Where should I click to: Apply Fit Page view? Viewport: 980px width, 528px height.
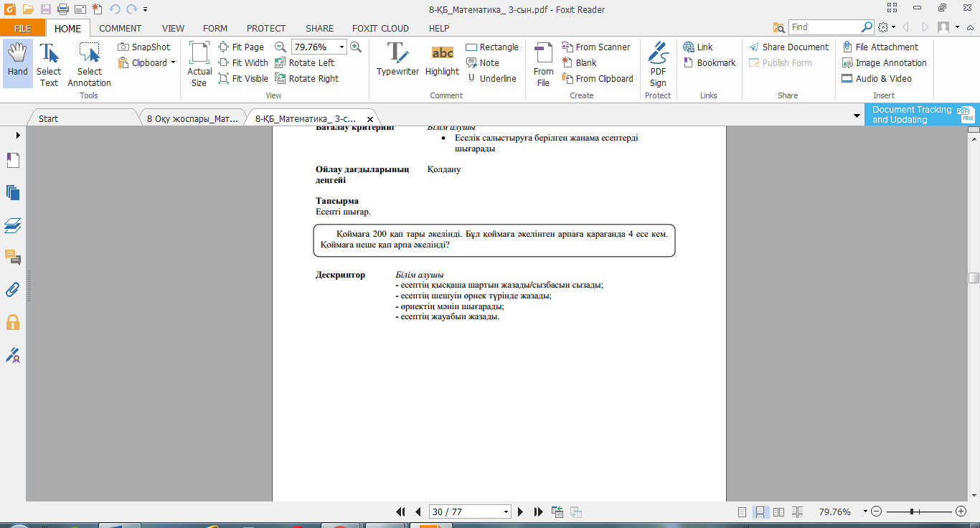tap(241, 47)
